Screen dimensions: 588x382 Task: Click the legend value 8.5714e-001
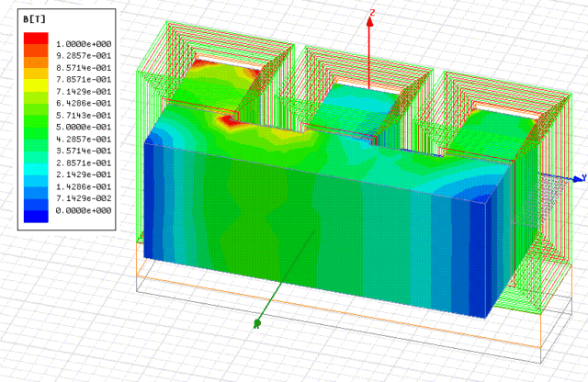(84, 68)
